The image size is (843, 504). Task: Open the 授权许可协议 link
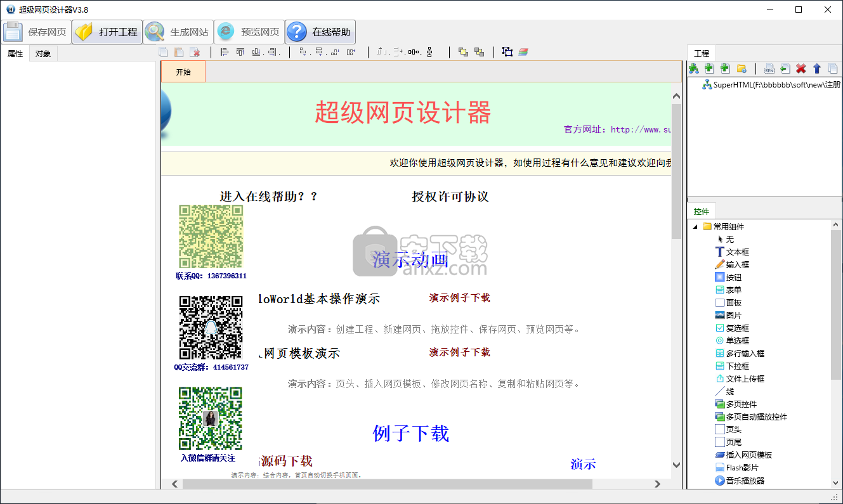tap(450, 197)
